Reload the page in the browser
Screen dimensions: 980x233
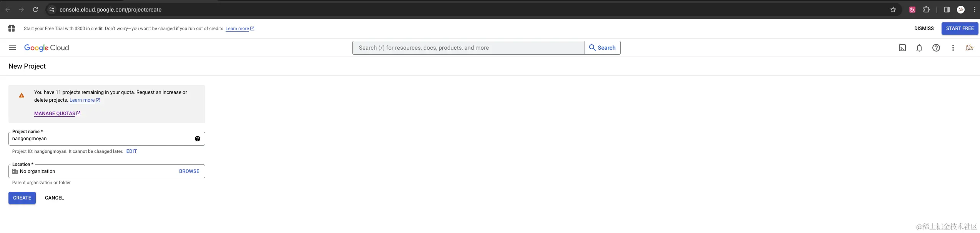pos(35,10)
